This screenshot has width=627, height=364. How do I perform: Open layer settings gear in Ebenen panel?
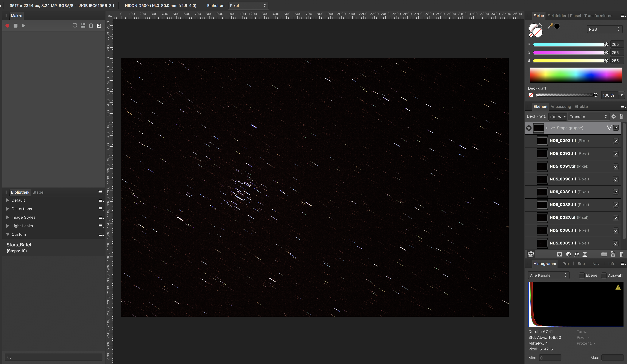click(x=614, y=116)
